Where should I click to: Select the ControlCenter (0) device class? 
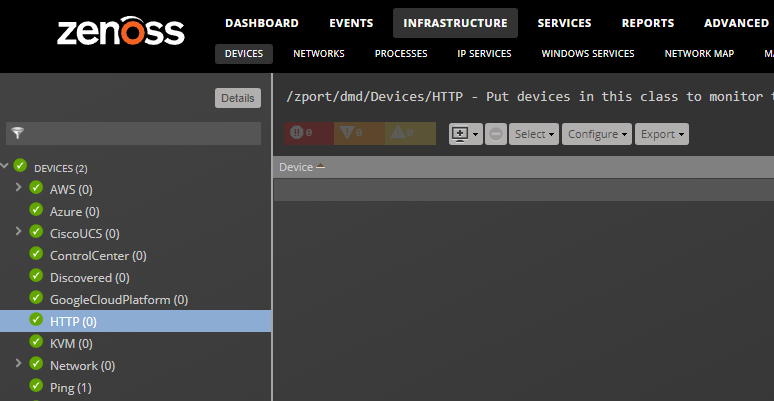(x=98, y=256)
